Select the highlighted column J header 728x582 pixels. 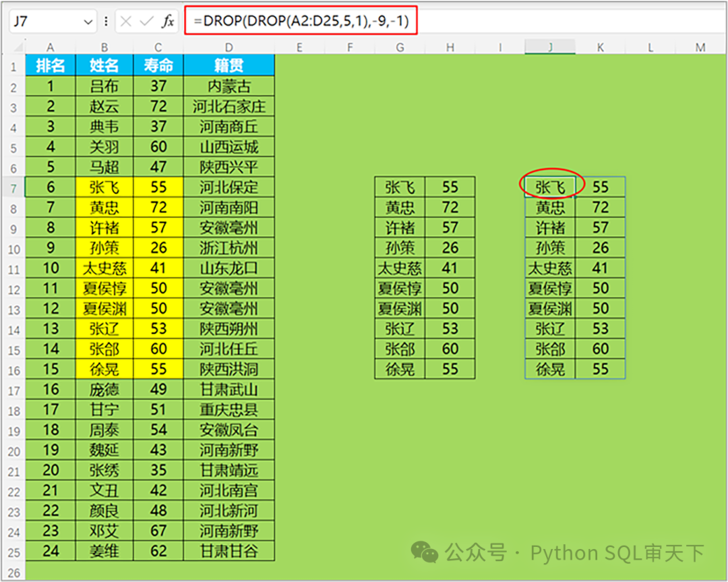[550, 47]
